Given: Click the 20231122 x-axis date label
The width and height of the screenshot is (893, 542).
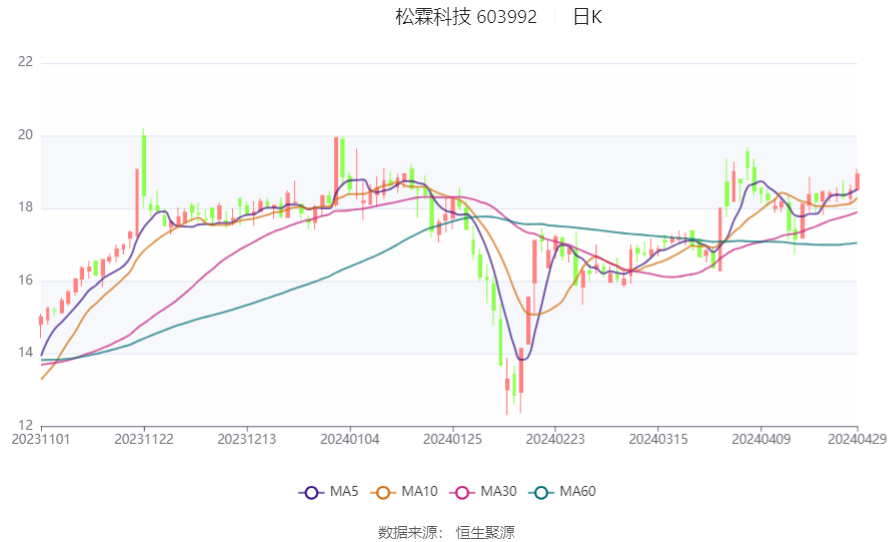Looking at the screenshot, I should click(144, 440).
